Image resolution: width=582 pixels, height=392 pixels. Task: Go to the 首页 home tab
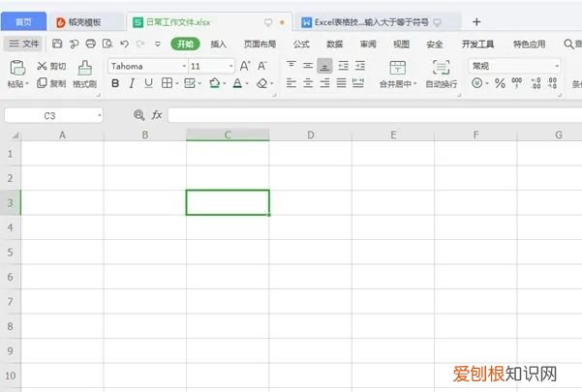pos(23,22)
